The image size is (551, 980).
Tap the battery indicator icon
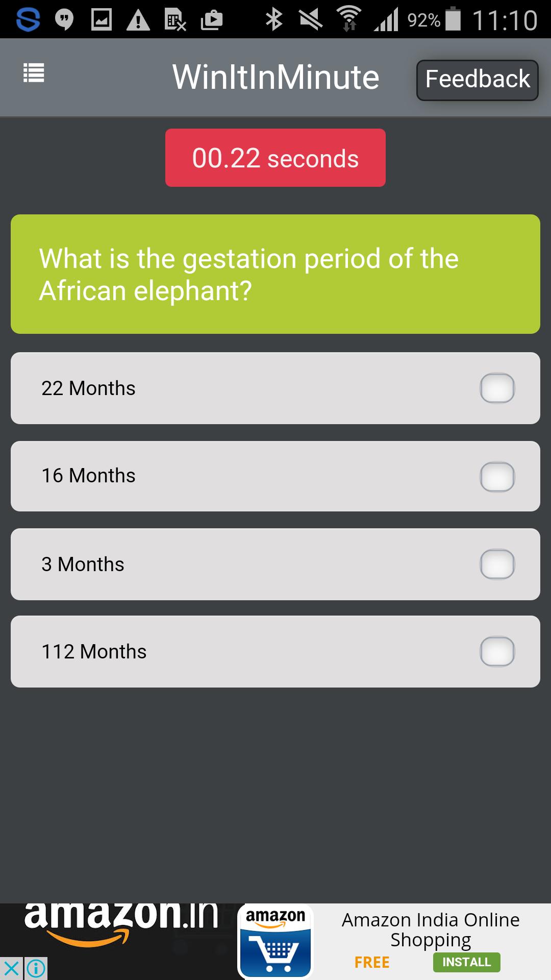[x=453, y=19]
